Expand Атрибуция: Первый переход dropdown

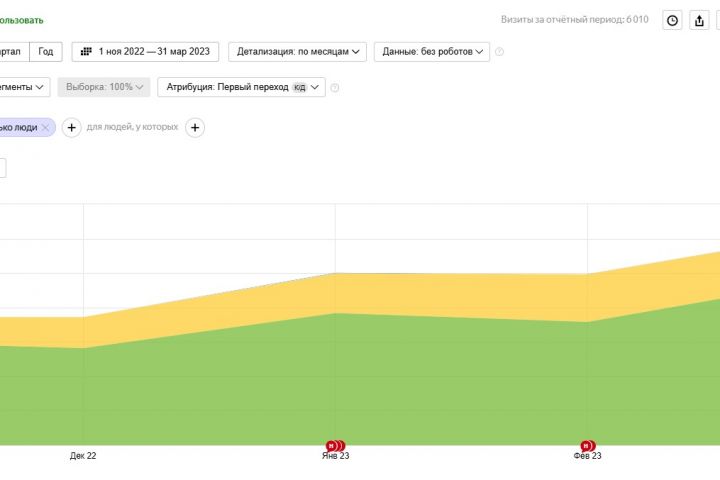[242, 87]
